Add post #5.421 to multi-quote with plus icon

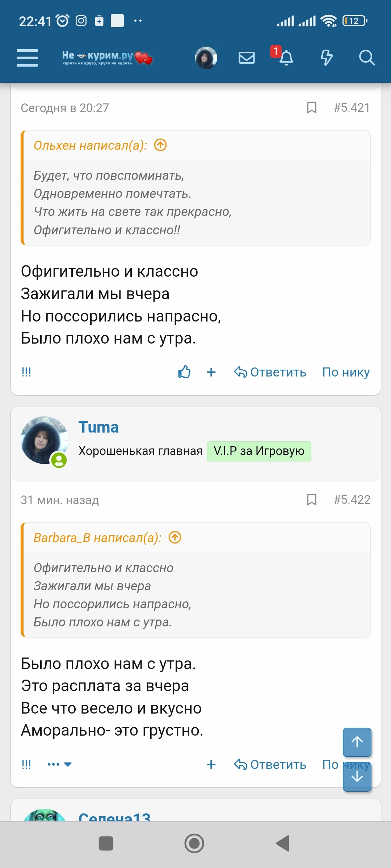coord(211,372)
